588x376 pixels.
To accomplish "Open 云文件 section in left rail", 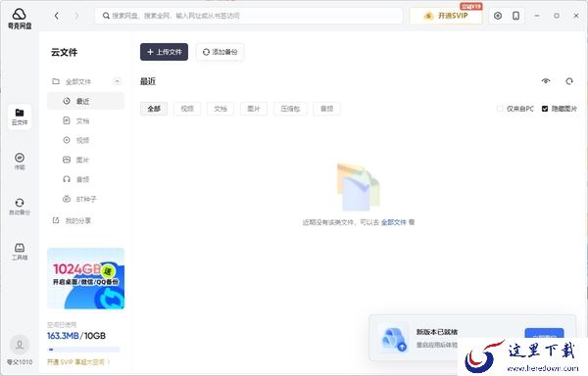I will point(20,117).
